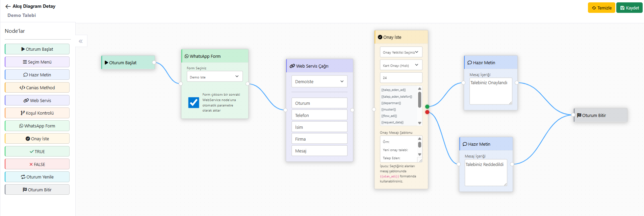
Task: Open the Kart Onayı (Hızlı) dropdown
Action: pyautogui.click(x=401, y=65)
